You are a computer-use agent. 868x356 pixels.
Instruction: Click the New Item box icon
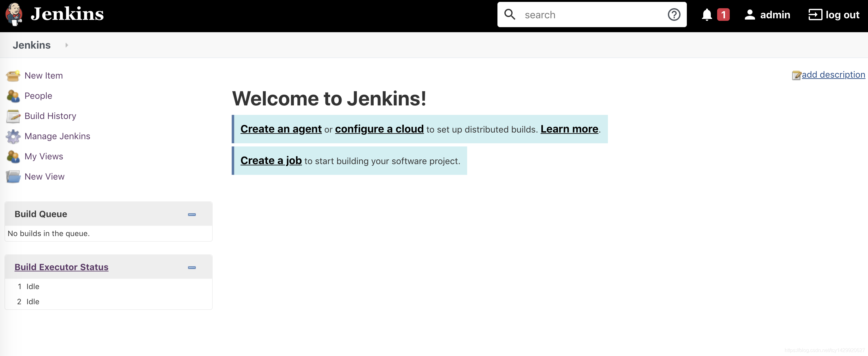click(13, 76)
